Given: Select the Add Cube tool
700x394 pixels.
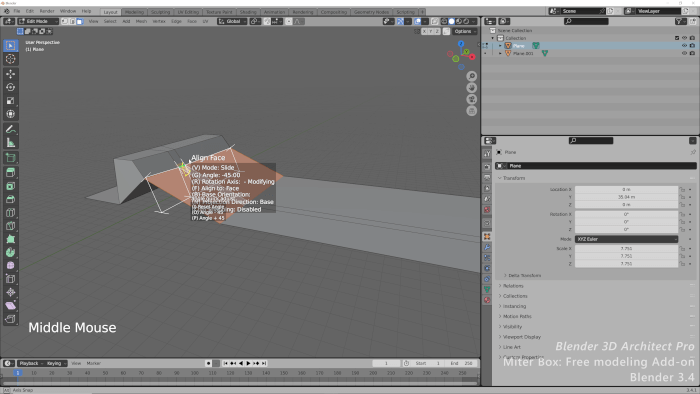Looking at the screenshot, I should point(11,158).
